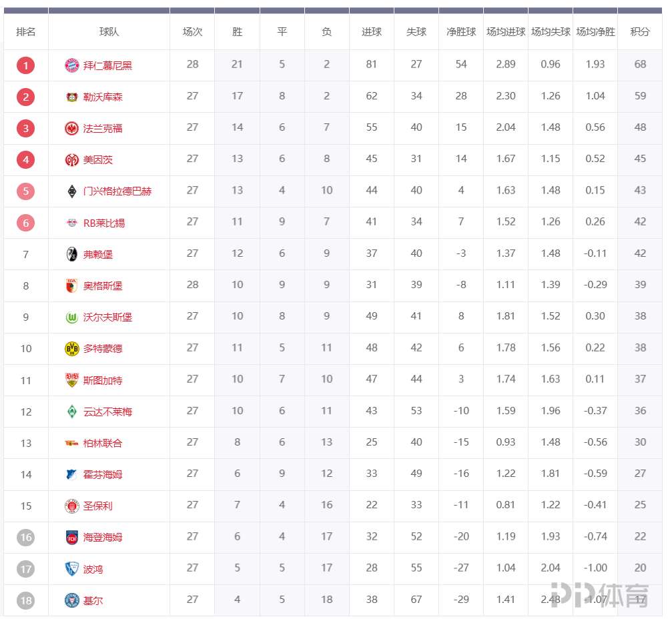672x631 pixels.
Task: Click the Heidenheim FCH crest
Action: click(71, 537)
